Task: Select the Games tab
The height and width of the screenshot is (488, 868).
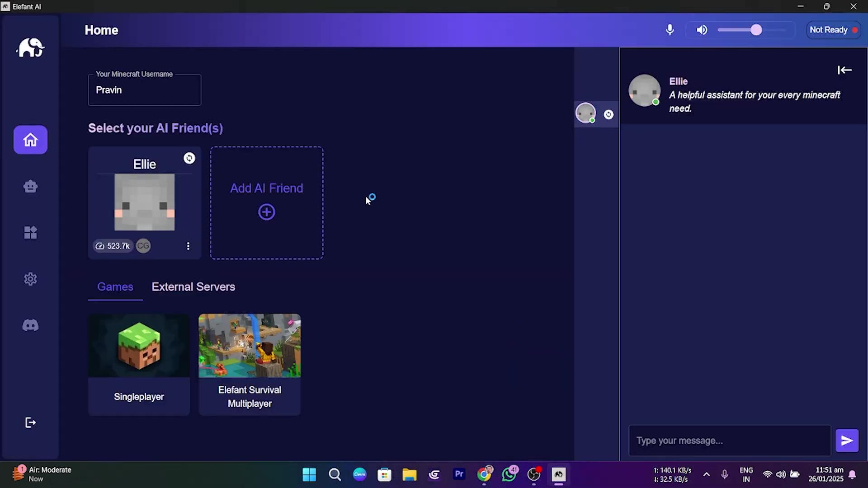Action: click(x=115, y=286)
